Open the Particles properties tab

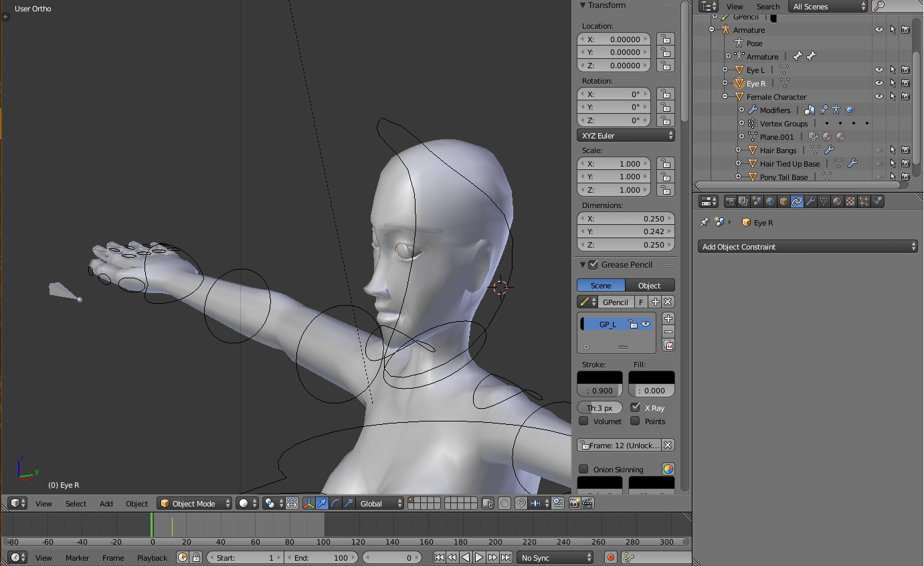tap(864, 201)
